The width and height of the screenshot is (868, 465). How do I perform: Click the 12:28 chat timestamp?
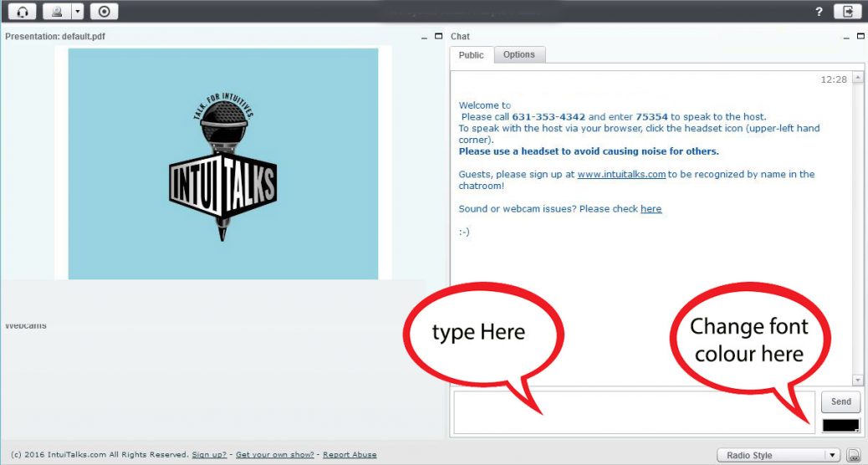(x=834, y=79)
